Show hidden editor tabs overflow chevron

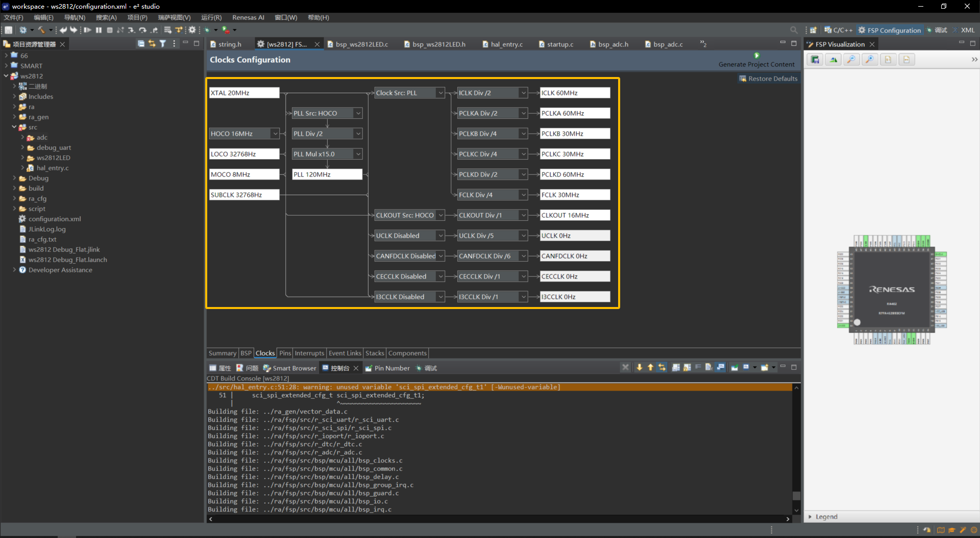(703, 44)
